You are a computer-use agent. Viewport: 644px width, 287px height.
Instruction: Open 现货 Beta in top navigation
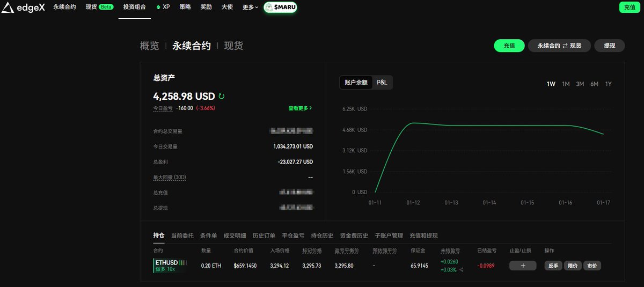point(99,8)
